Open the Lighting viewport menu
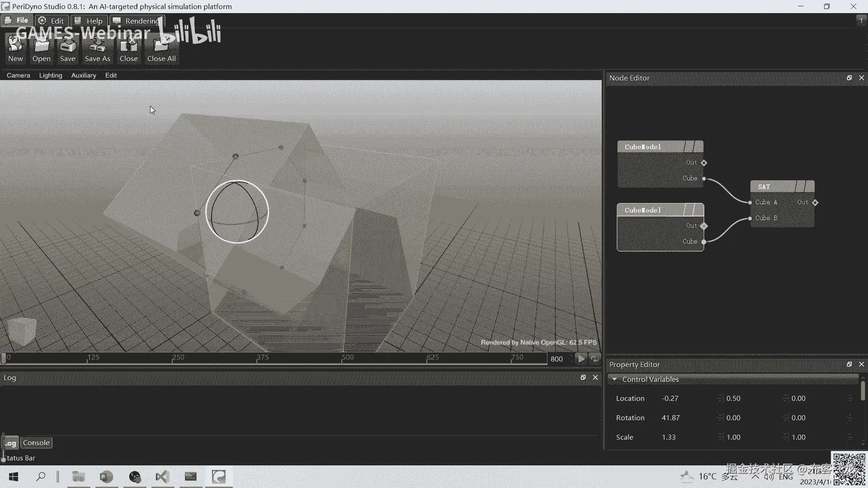Viewport: 868px width, 488px height. (51, 75)
